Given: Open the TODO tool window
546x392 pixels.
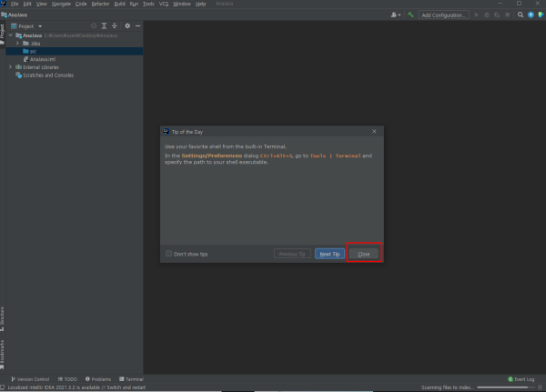Looking at the screenshot, I should [67, 379].
